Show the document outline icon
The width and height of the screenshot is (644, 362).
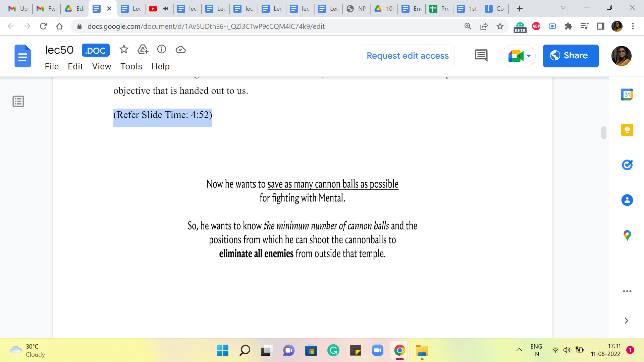click(18, 101)
